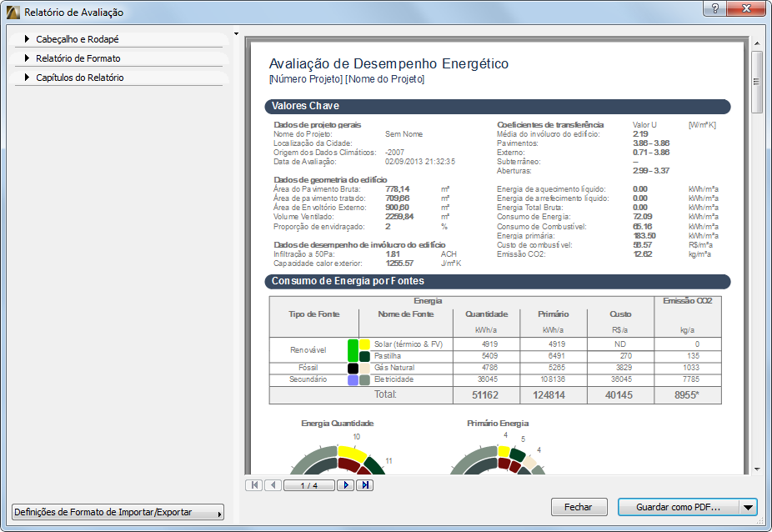Go to the first report page
Viewport: 772px width, 532px height.
click(253, 485)
